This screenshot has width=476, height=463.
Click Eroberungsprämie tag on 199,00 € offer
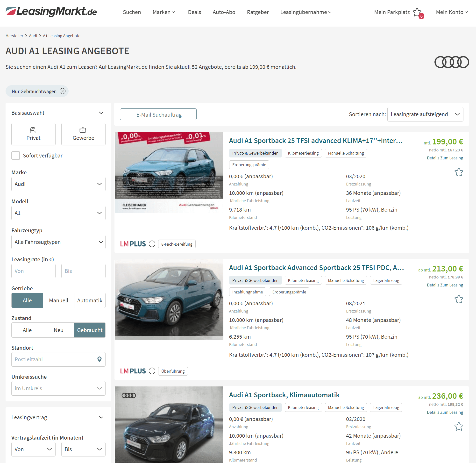coord(249,165)
